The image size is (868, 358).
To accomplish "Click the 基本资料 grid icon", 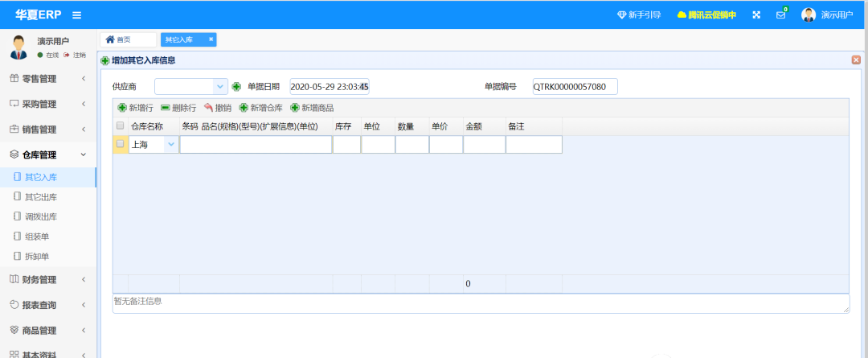I will pos(14,355).
